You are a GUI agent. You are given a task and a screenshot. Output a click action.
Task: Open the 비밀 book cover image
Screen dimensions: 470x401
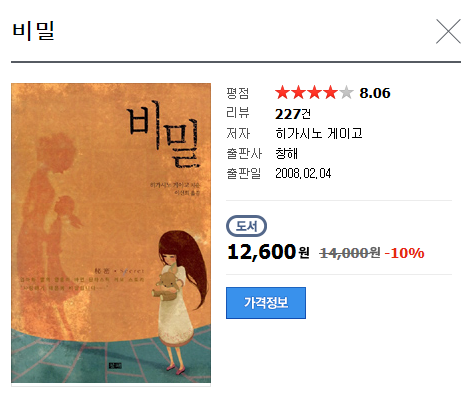coord(111,233)
